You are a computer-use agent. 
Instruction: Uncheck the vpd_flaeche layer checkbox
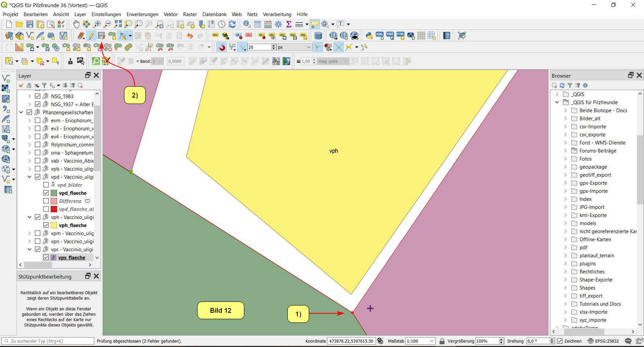[46, 193]
